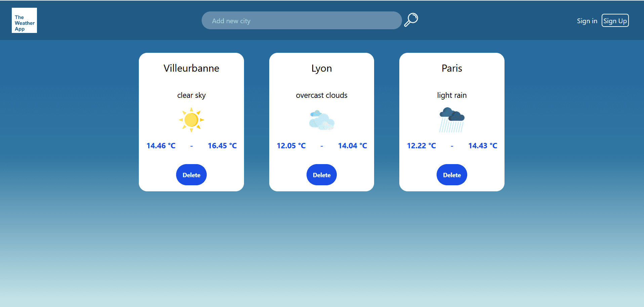Viewport: 644px width, 307px height.
Task: Select the Paris city title
Action: (452, 68)
